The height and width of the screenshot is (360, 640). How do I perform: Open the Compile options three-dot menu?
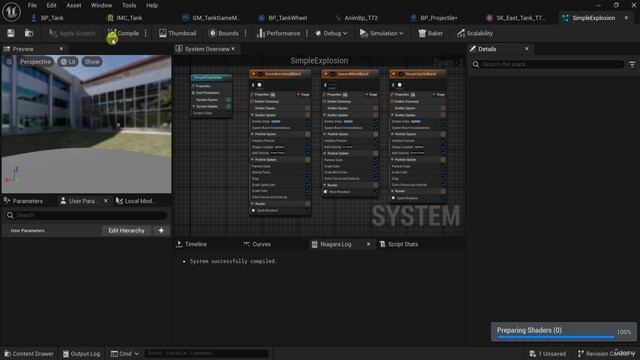pos(146,33)
